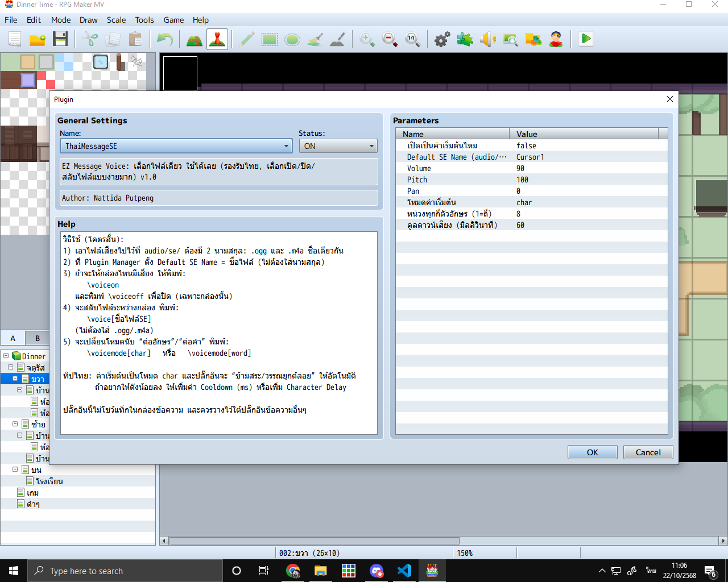Click the New Project toolbar icon
Viewport: 728px width, 582px height.
[x=15, y=39]
